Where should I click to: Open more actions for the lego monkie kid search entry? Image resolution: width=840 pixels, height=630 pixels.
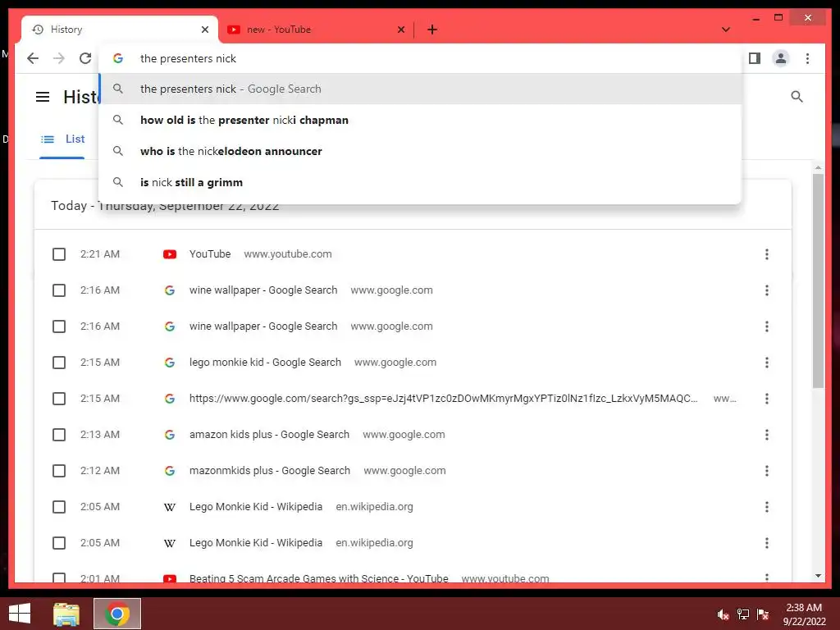767,363
